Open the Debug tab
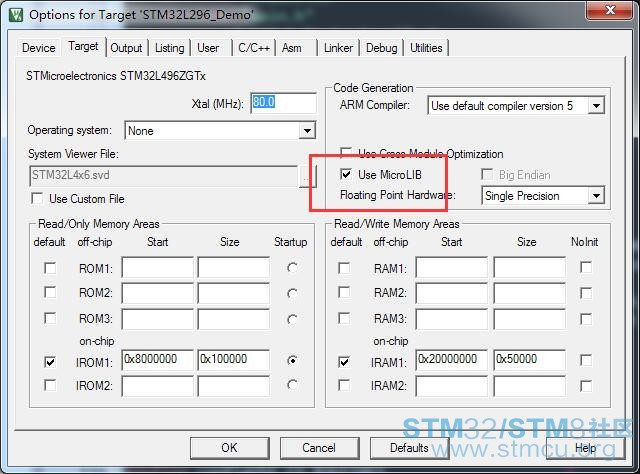This screenshot has height=474, width=640. (x=382, y=48)
